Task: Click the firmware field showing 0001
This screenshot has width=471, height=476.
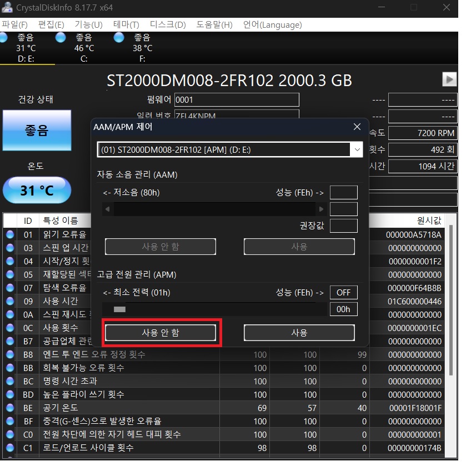Action: (x=237, y=100)
